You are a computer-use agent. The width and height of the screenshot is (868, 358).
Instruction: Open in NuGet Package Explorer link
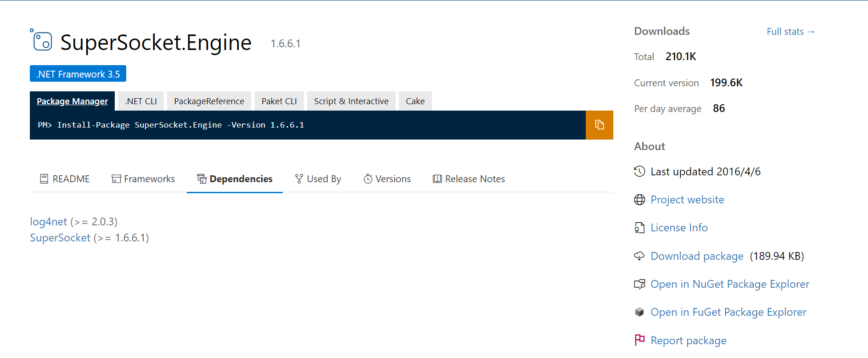click(730, 284)
